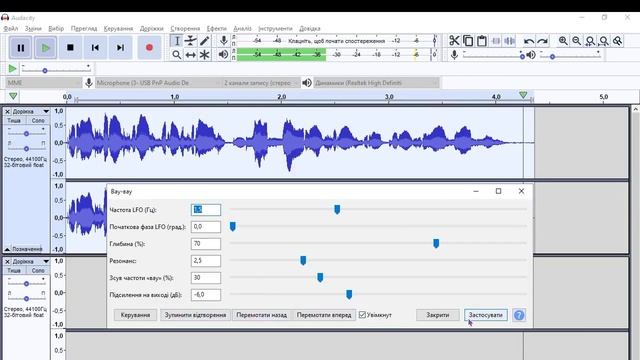Click the Зсув частоти «вау» value field

pos(206,278)
